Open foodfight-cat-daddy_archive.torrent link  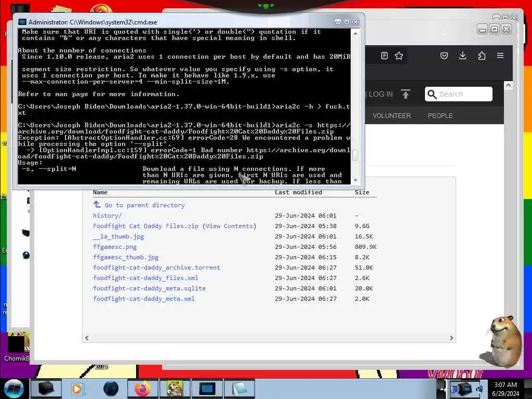point(156,268)
